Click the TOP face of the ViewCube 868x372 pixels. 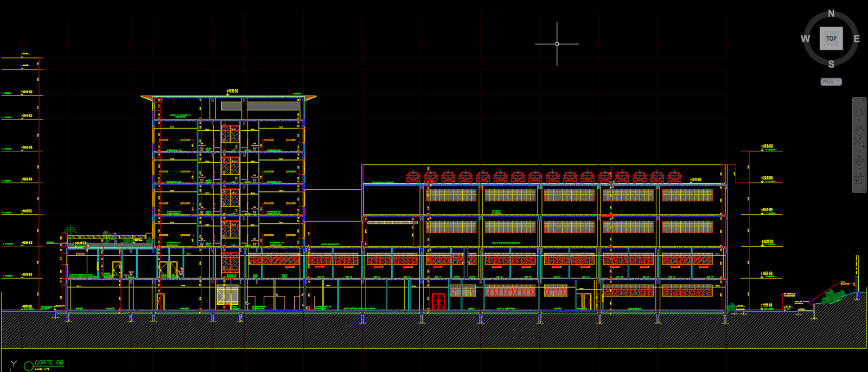(831, 39)
